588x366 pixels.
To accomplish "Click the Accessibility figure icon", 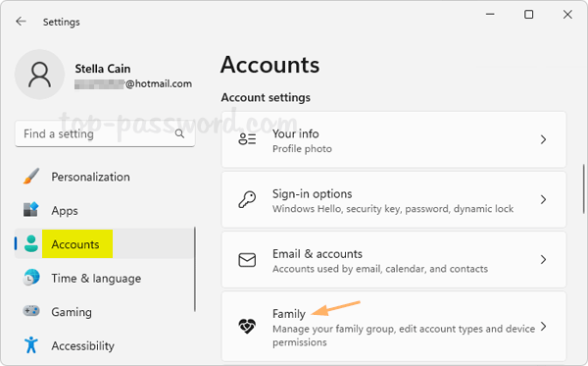I will pos(31,344).
